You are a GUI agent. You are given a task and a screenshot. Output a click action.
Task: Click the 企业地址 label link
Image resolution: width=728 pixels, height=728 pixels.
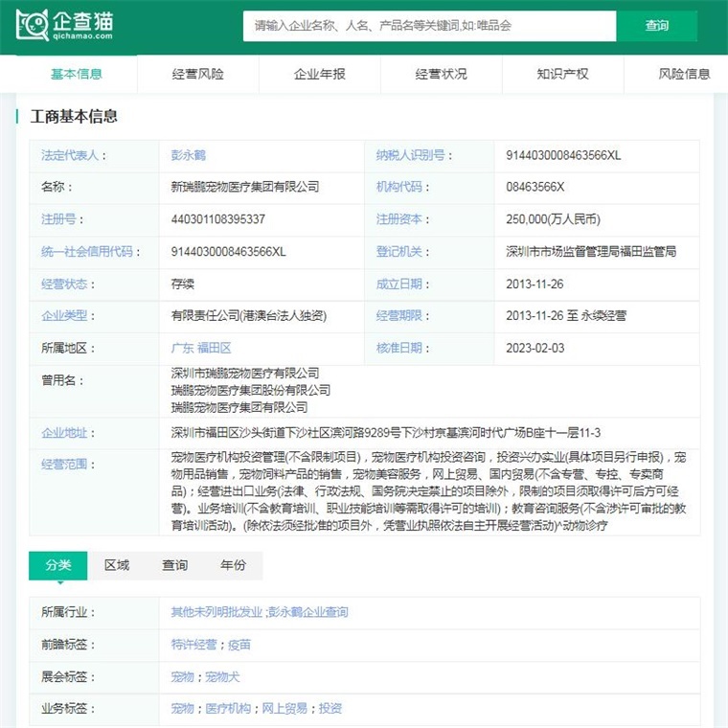tap(64, 433)
